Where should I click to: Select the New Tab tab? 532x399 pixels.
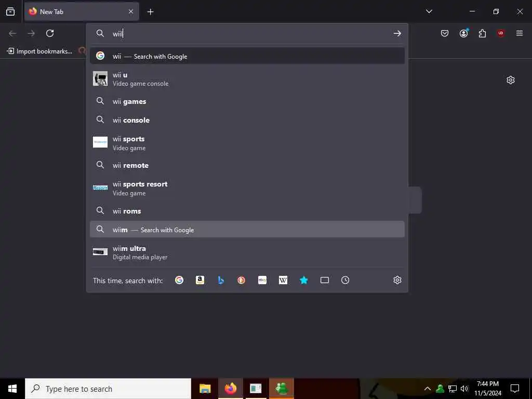pyautogui.click(x=82, y=11)
